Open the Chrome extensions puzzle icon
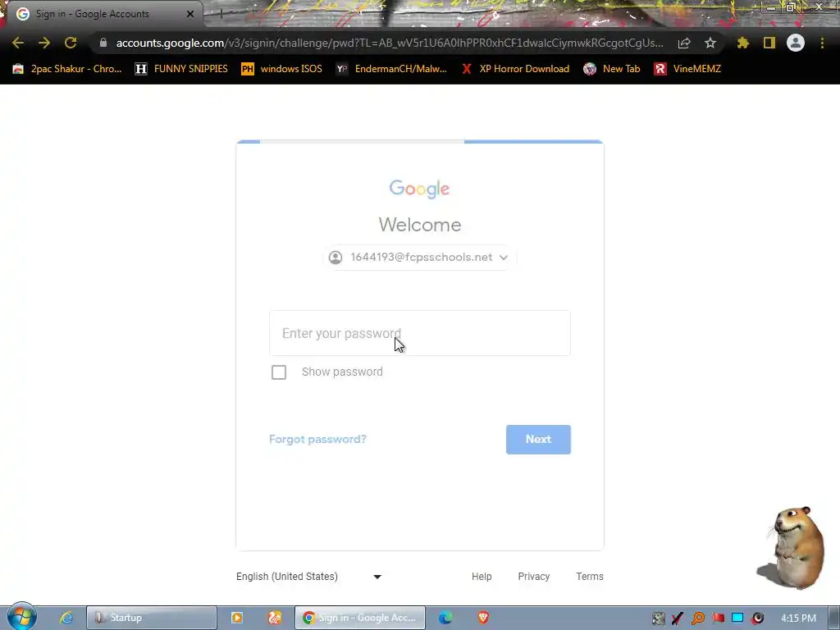The image size is (840, 630). [x=743, y=43]
